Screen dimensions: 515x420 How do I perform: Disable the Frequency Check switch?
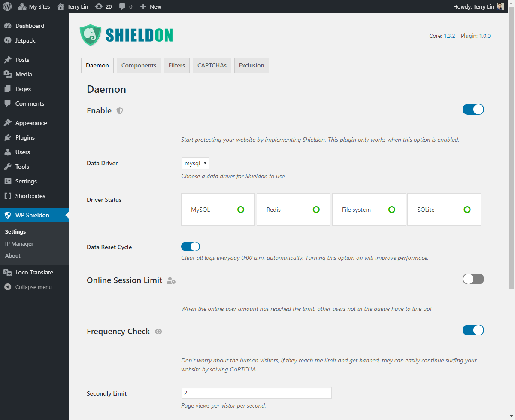(x=473, y=330)
